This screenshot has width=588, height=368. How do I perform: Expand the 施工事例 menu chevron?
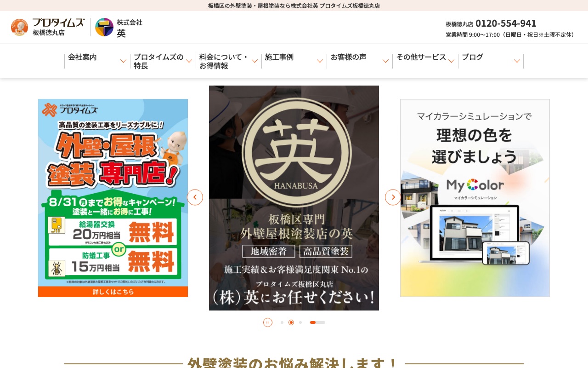[320, 61]
